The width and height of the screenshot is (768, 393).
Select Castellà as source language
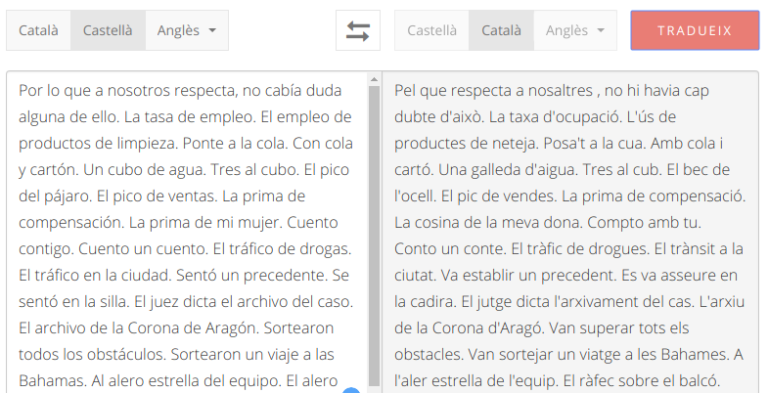[108, 30]
